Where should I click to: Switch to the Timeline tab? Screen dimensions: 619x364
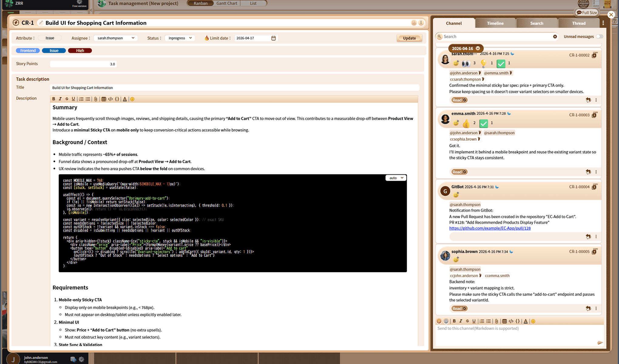click(495, 23)
